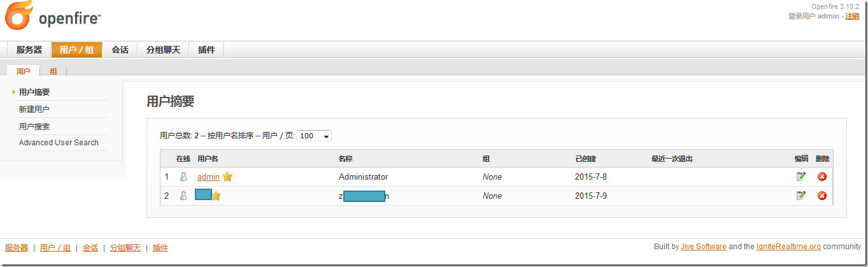
Task: Open the users per page dropdown
Action: pyautogui.click(x=315, y=136)
